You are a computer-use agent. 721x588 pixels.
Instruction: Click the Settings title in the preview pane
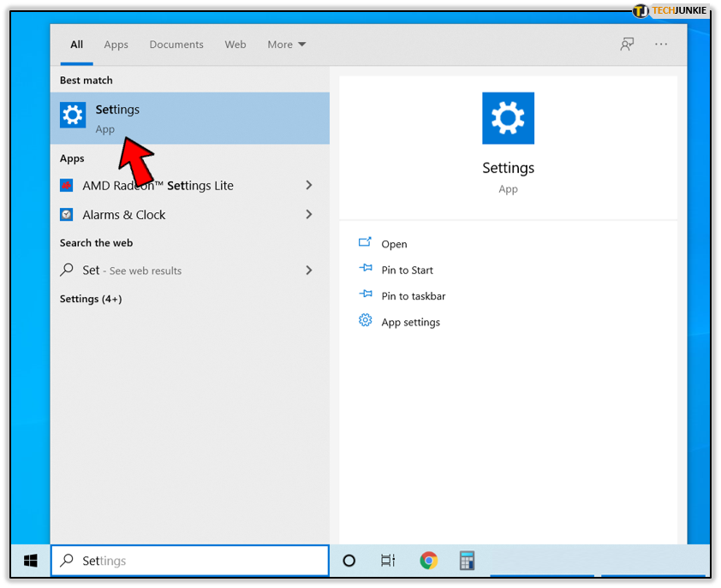pyautogui.click(x=508, y=169)
